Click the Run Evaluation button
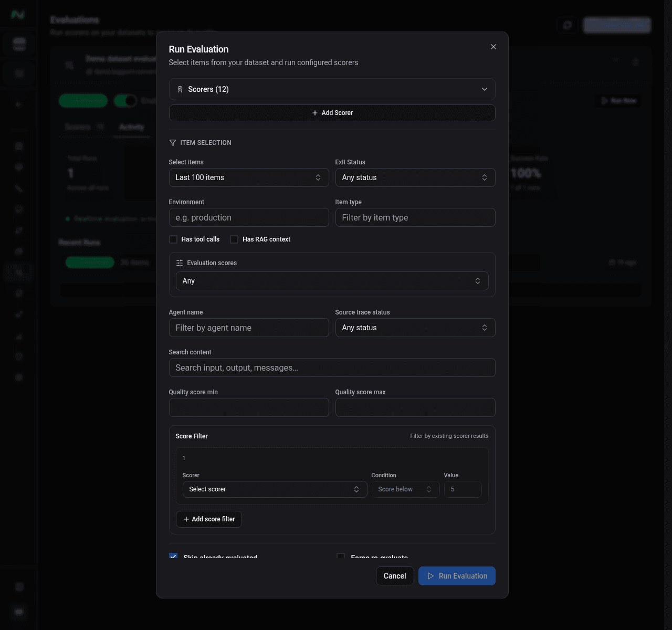 point(457,576)
